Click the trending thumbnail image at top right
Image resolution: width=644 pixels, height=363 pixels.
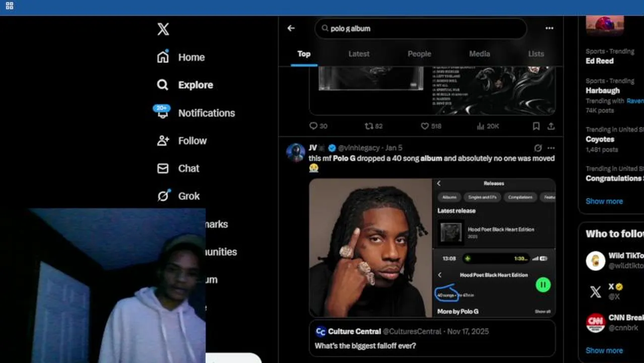(605, 26)
